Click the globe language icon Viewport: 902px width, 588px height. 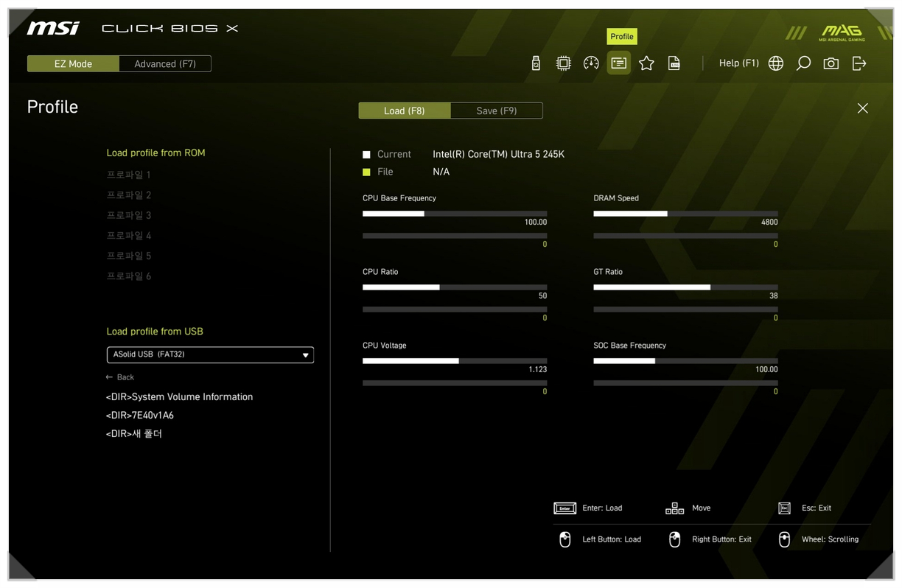776,63
